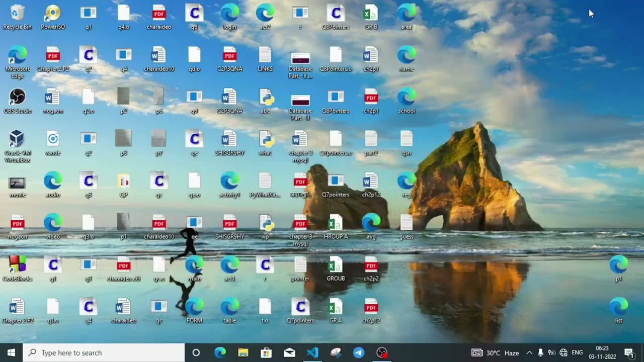The height and width of the screenshot is (362, 644).
Task: Open the OBS Studio desktop shortcut
Action: click(x=17, y=99)
